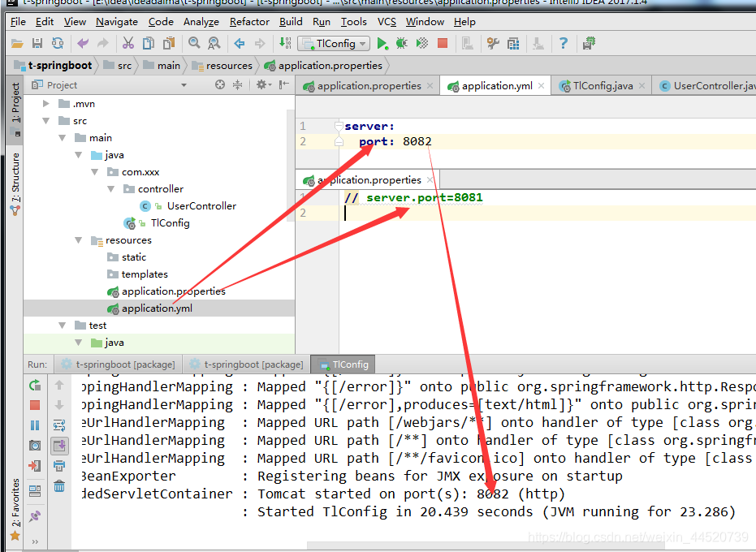Cut selection with the scissors icon
The height and width of the screenshot is (552, 756).
[127, 43]
